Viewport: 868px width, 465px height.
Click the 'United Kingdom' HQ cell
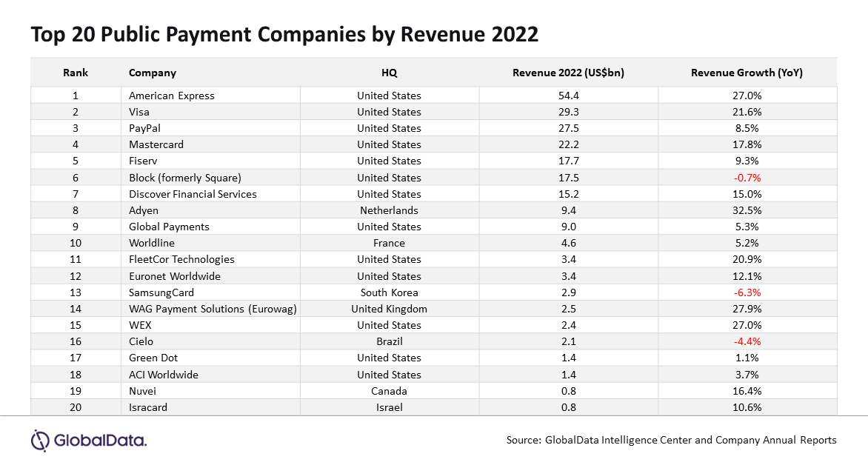389,309
